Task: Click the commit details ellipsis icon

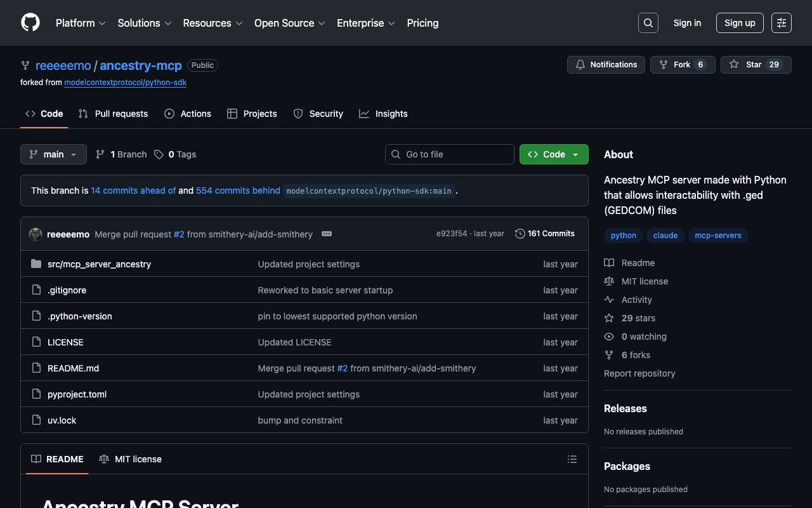Action: (x=327, y=234)
